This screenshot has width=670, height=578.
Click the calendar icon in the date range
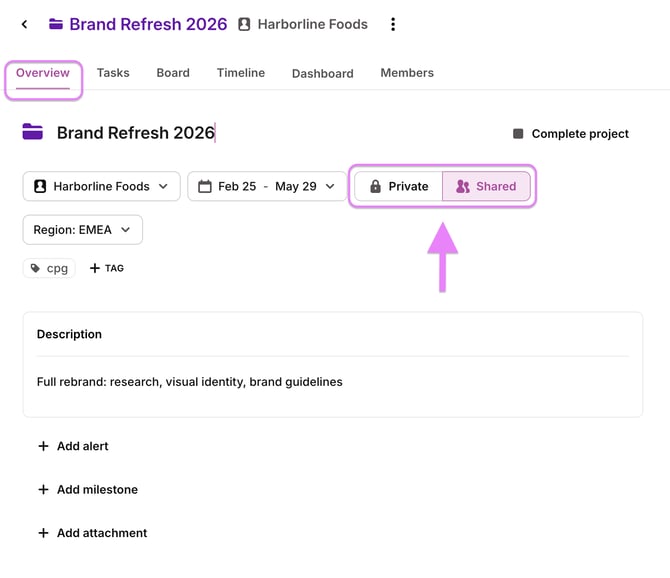(205, 186)
